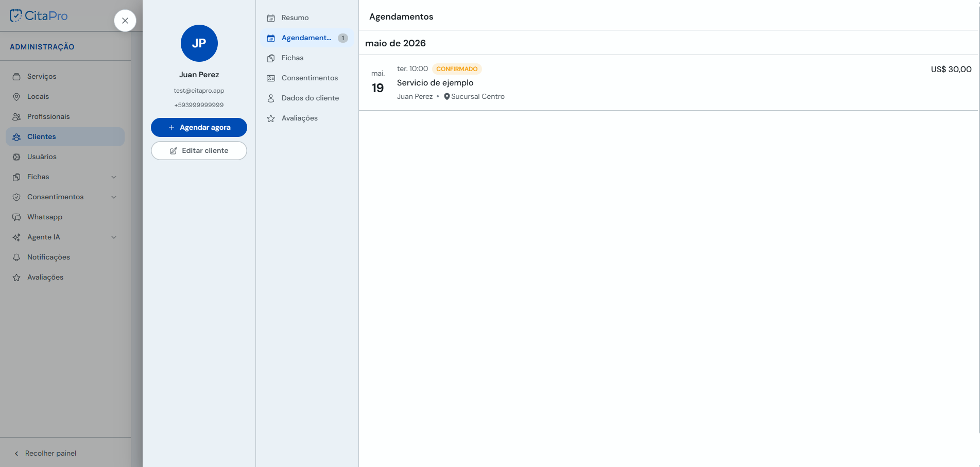Open the Dados do cliente tab
This screenshot has height=467, width=980.
tap(307, 98)
